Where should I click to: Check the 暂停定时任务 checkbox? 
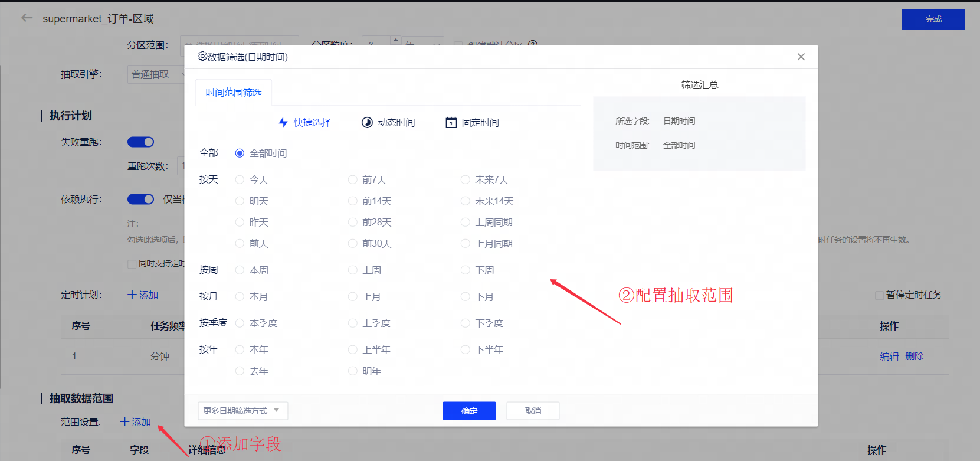point(879,295)
